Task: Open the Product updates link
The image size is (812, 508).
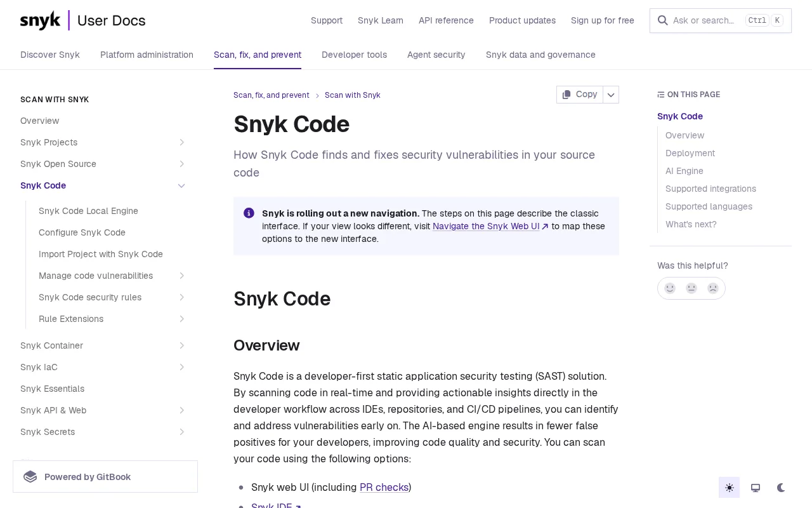Action: coord(522,20)
